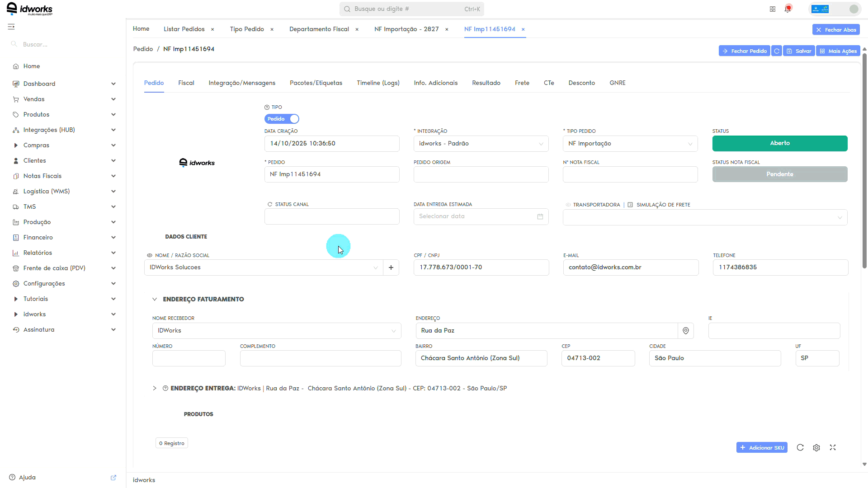Click the Número address input field
This screenshot has width=868, height=488.
[x=189, y=358]
